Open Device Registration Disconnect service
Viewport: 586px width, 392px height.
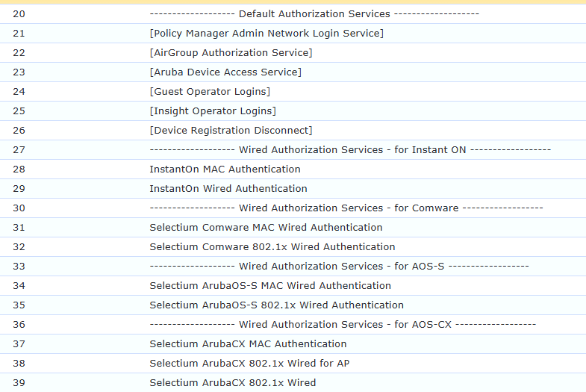point(231,131)
